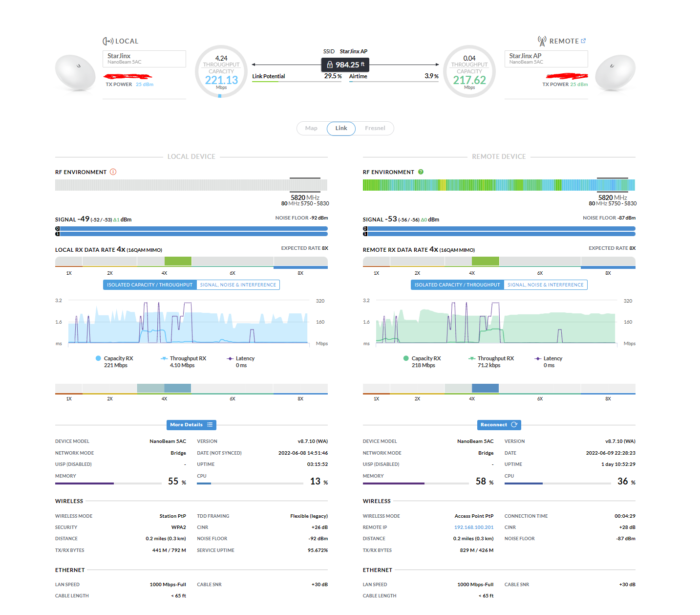Show remote Signal, Noise & Interference chart
The image size is (700, 615).
click(545, 285)
